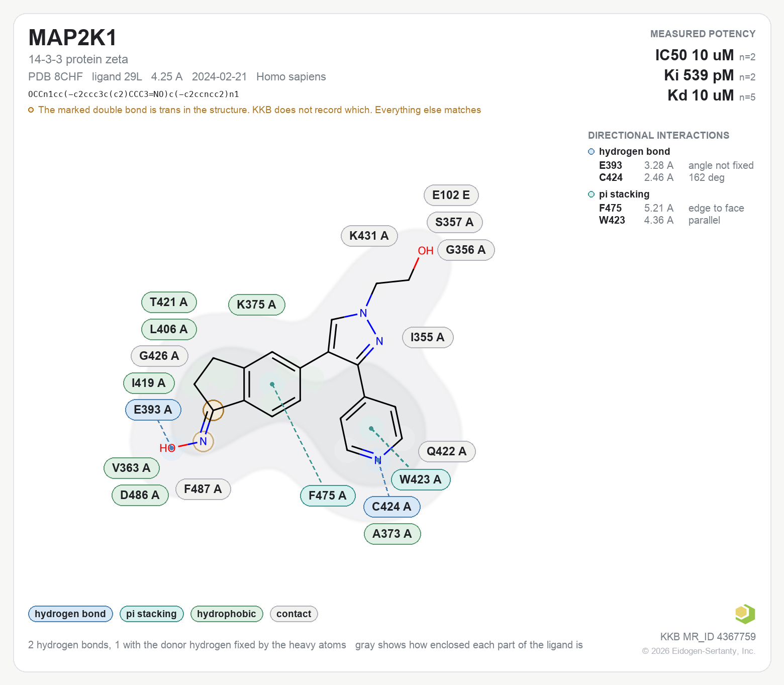Click the KKB MR_ID 4367759 text

pos(708,637)
